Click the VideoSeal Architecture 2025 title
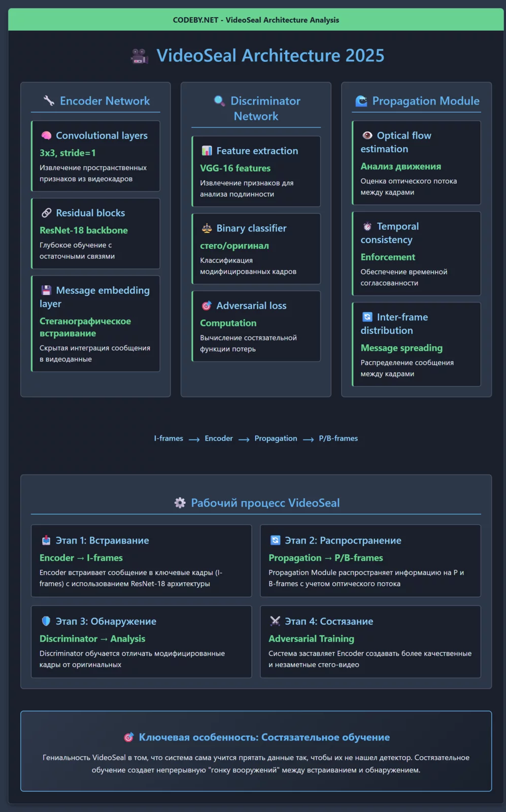Viewport: 506px width, 812px height. [x=270, y=55]
